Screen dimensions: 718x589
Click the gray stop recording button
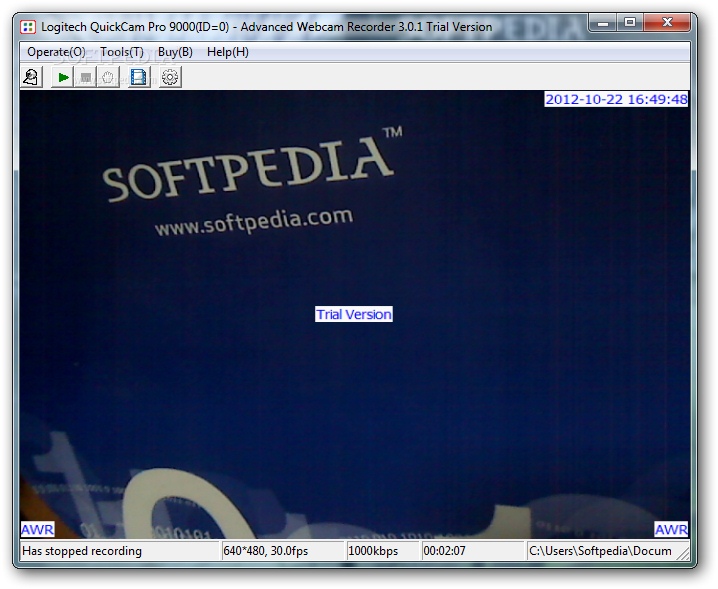[85, 77]
